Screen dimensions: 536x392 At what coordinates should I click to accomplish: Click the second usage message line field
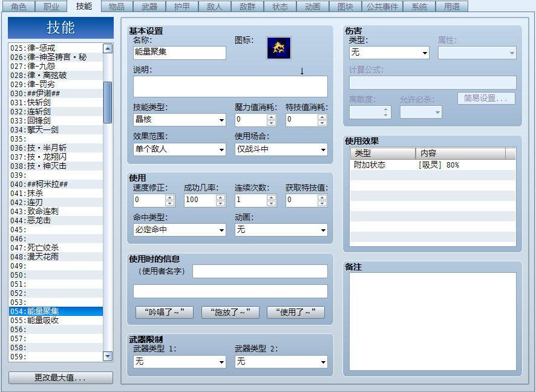[230, 291]
